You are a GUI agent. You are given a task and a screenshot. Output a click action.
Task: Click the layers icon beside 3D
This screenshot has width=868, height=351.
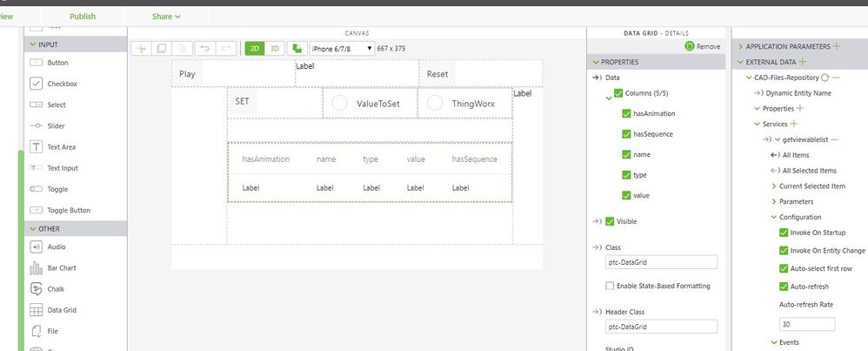pos(297,48)
